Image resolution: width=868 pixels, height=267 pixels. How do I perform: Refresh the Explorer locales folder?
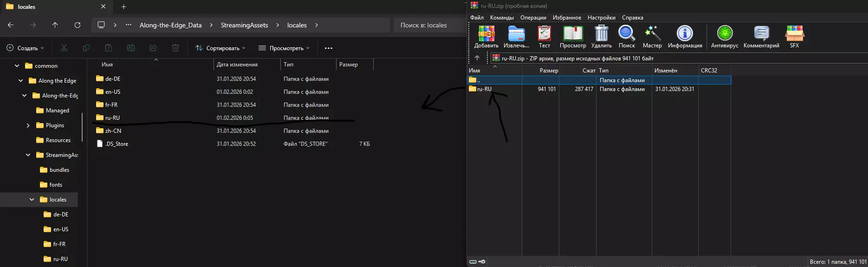pyautogui.click(x=78, y=25)
